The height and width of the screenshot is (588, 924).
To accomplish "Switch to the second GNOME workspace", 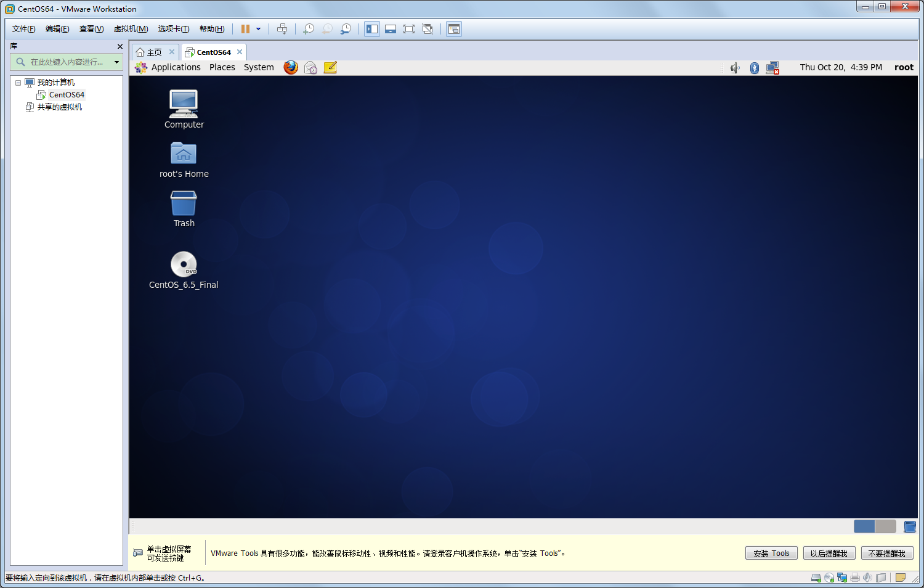I will coord(885,526).
